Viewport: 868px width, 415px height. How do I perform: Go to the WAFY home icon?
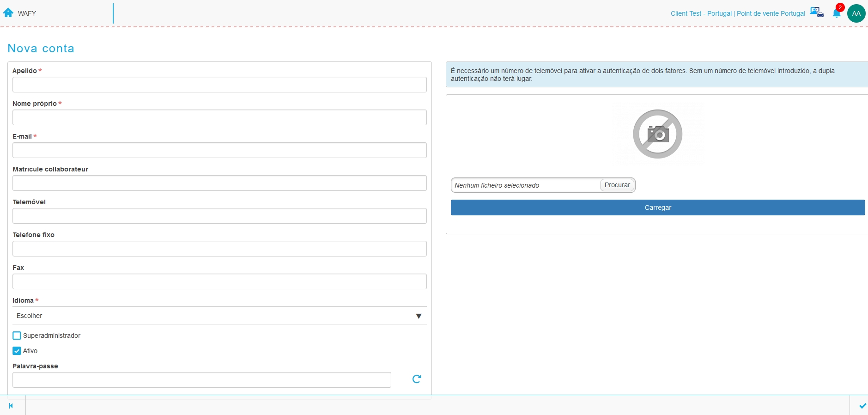click(x=8, y=12)
